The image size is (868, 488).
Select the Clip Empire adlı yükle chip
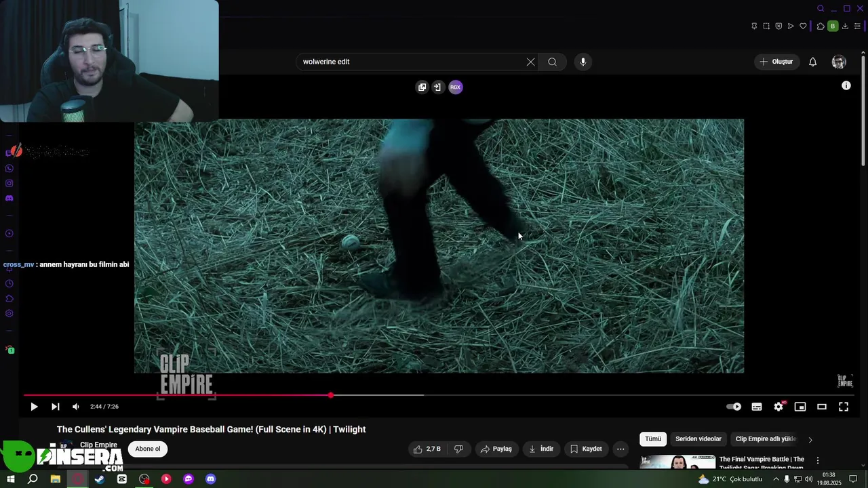(766, 439)
